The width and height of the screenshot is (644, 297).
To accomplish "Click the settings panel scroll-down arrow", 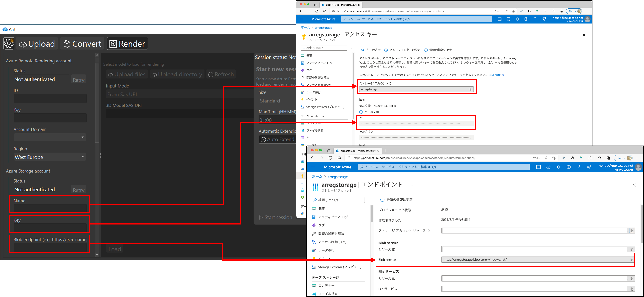I will [x=97, y=255].
